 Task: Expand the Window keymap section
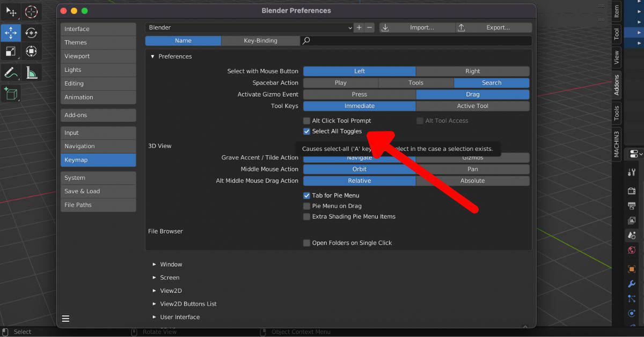[155, 265]
